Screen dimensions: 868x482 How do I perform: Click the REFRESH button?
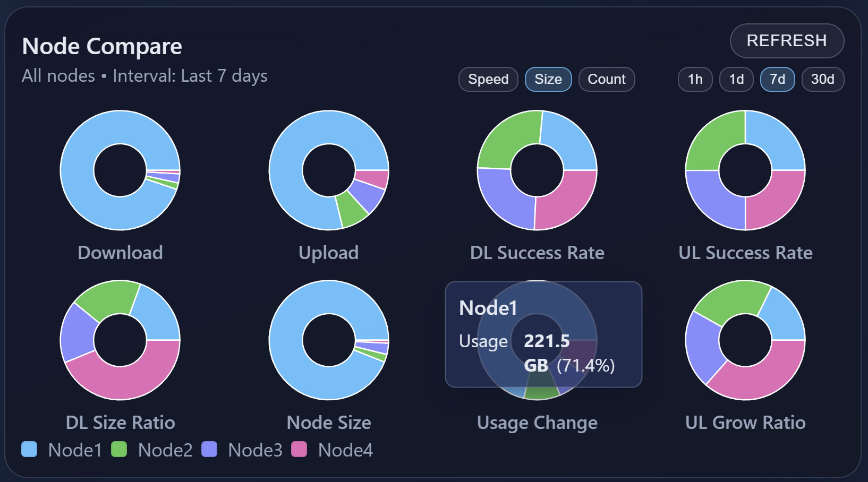(x=787, y=41)
